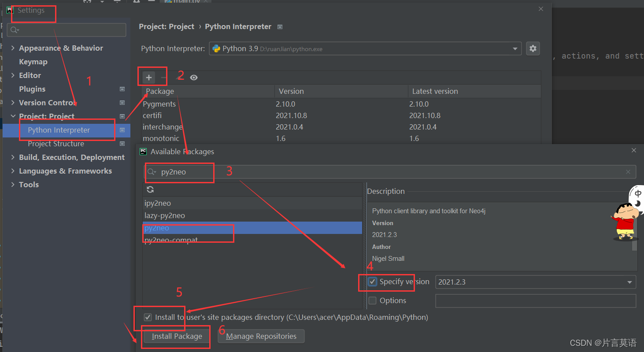
Task: Select the interchange package row
Action: (x=341, y=127)
